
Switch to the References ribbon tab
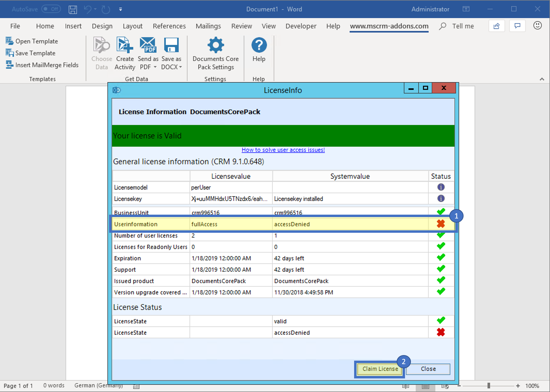pyautogui.click(x=169, y=26)
